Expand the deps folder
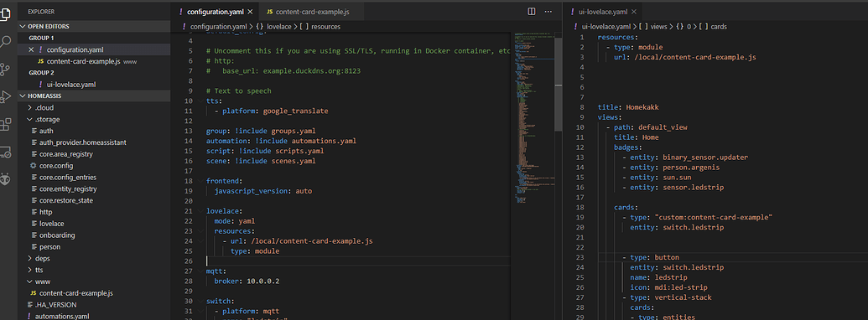868x320 pixels. click(x=43, y=258)
